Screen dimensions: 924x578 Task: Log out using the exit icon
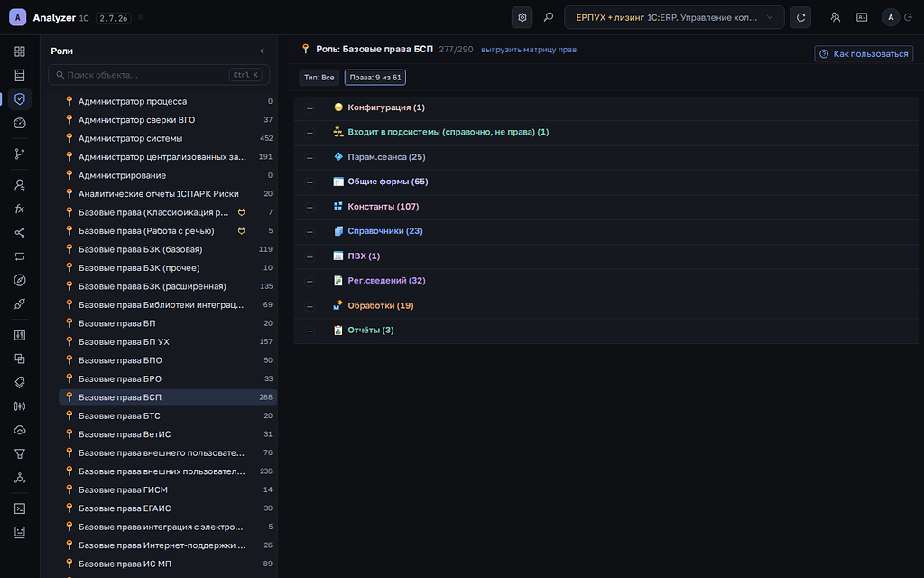[x=908, y=18]
